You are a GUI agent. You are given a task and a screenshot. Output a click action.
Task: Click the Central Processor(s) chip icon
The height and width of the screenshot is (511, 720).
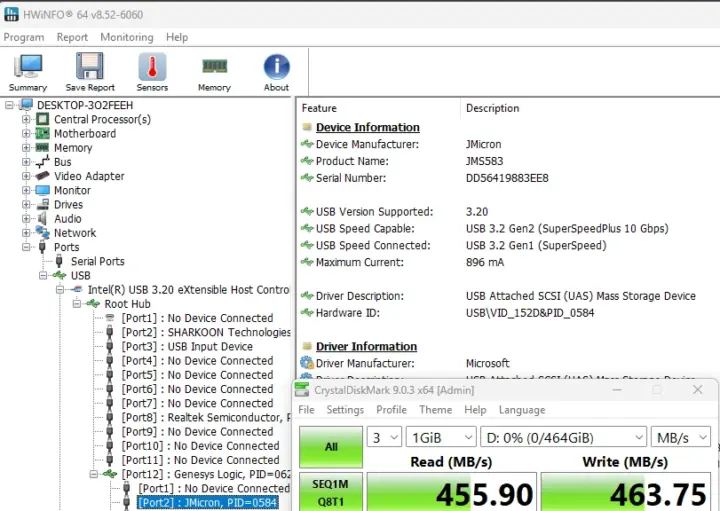(42, 119)
